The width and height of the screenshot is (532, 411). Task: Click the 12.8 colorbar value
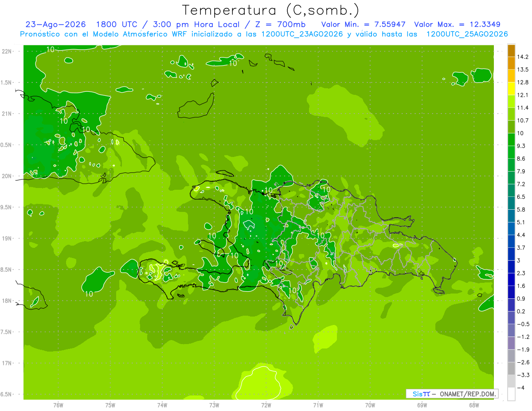[x=523, y=82]
